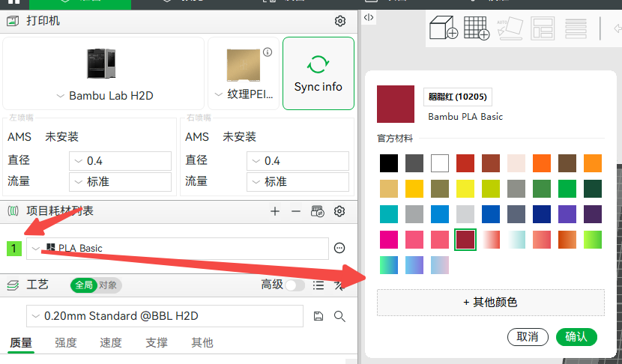Click the large maroon color preview
Screen dimensions: 622x364
396,104
